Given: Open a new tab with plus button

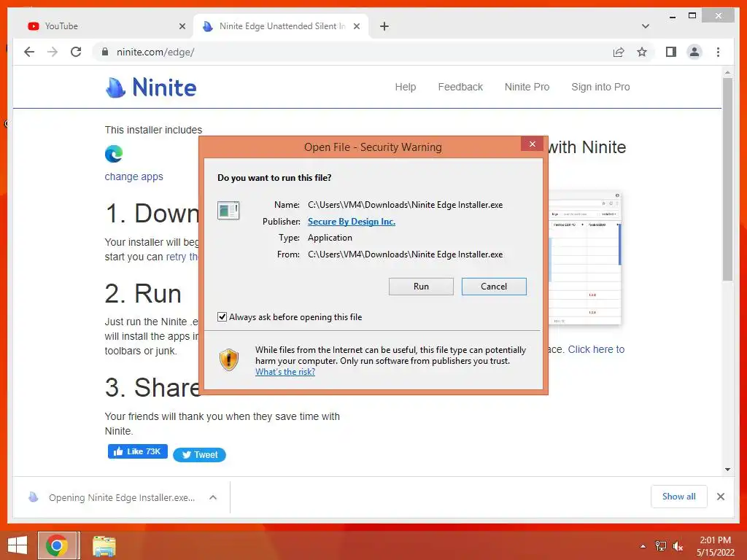Looking at the screenshot, I should pyautogui.click(x=384, y=26).
